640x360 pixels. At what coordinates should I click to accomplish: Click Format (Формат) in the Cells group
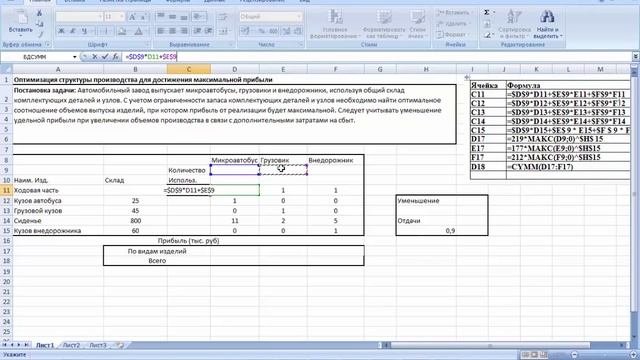[452, 35]
